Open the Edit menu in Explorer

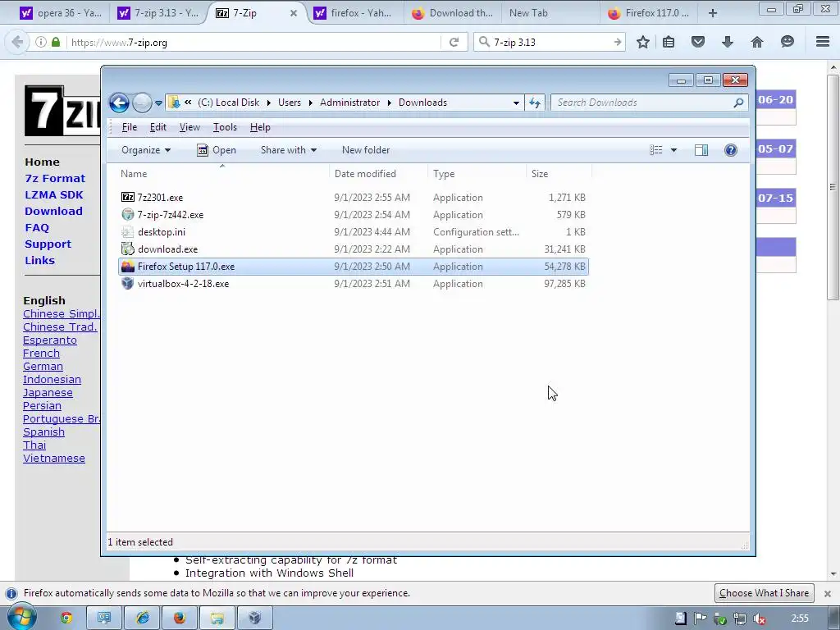(x=158, y=127)
